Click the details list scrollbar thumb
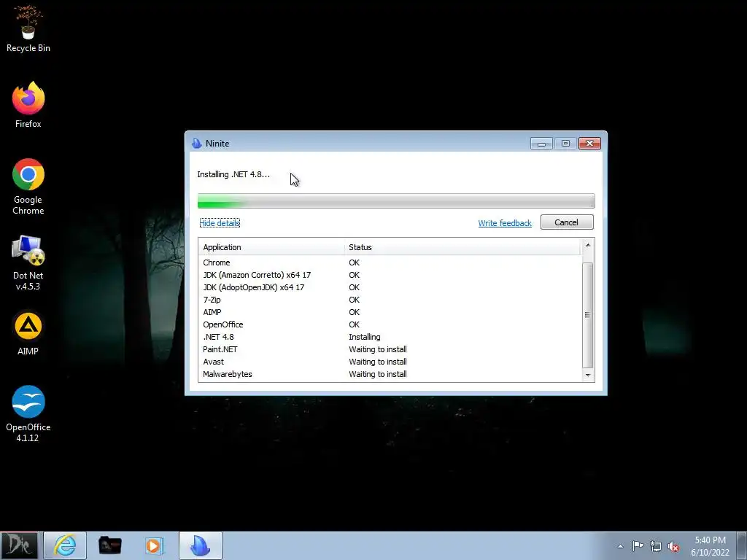This screenshot has width=747, height=560. pos(587,315)
